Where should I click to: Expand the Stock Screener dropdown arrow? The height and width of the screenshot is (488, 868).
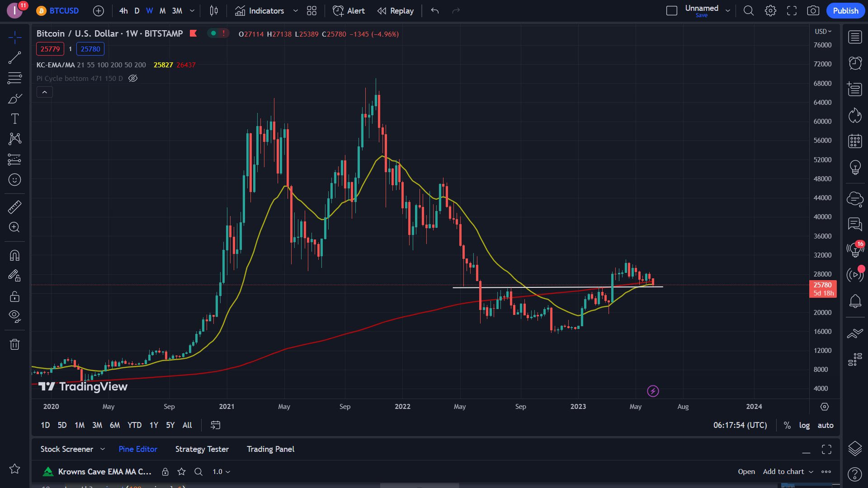103,449
